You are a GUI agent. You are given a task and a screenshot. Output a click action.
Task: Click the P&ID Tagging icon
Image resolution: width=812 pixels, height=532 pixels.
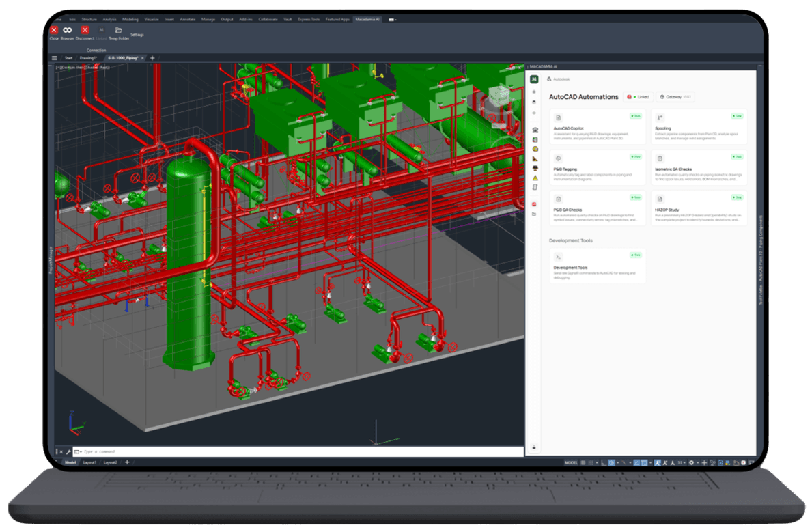click(x=558, y=158)
